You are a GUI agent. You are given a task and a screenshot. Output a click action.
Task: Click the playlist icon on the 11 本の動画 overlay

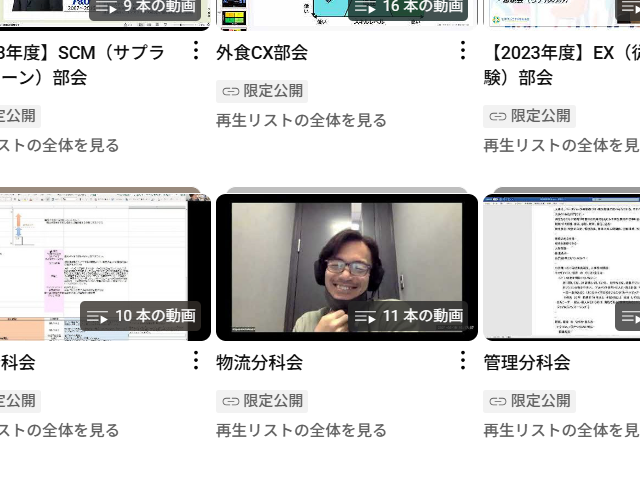(x=365, y=317)
